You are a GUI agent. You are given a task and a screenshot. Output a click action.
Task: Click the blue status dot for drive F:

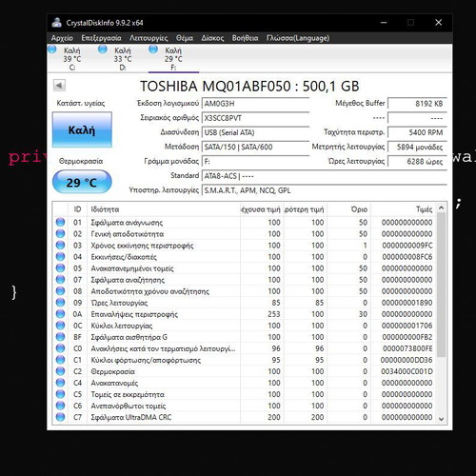[153, 50]
